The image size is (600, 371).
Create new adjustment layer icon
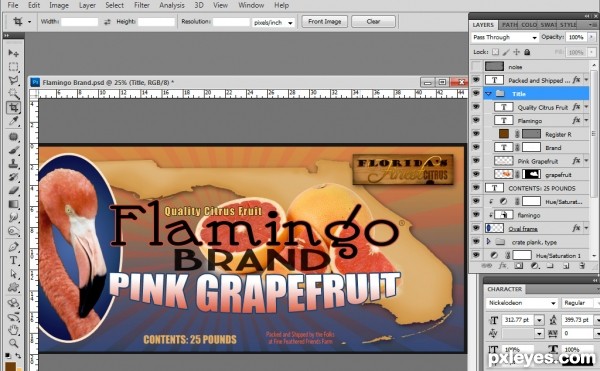pyautogui.click(x=535, y=266)
